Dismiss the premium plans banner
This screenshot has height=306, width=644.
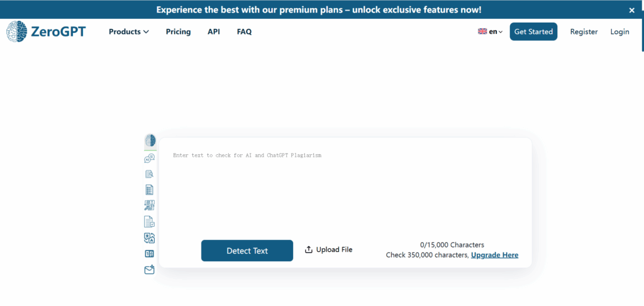tap(632, 10)
